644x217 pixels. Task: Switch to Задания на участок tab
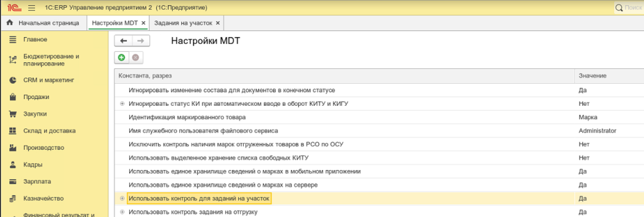[183, 23]
